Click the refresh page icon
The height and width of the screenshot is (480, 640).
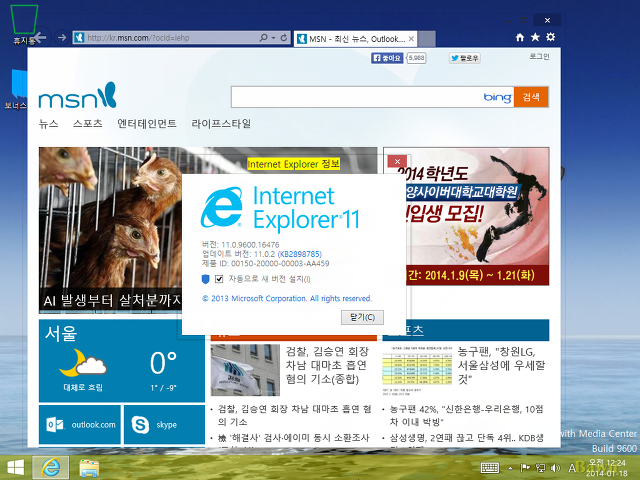click(284, 38)
